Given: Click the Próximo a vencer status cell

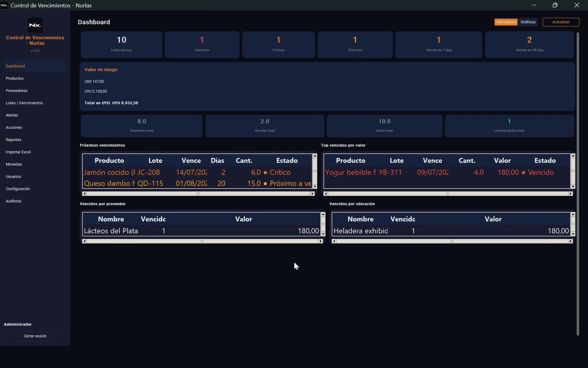Looking at the screenshot, I should (287, 183).
